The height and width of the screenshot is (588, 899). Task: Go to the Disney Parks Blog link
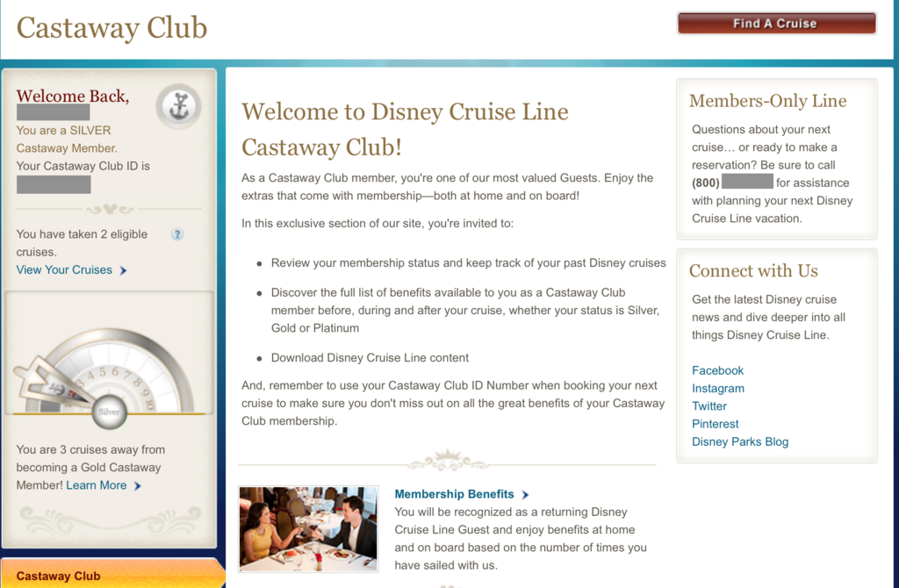(739, 441)
